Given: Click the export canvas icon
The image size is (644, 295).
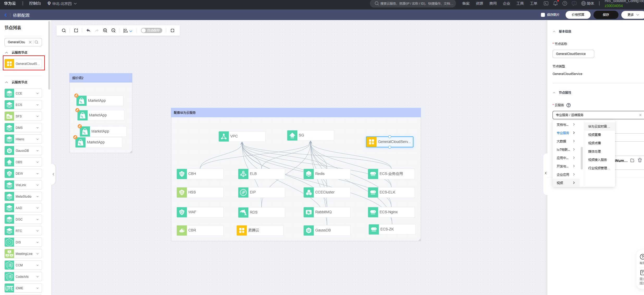Looking at the screenshot, I should [x=76, y=30].
